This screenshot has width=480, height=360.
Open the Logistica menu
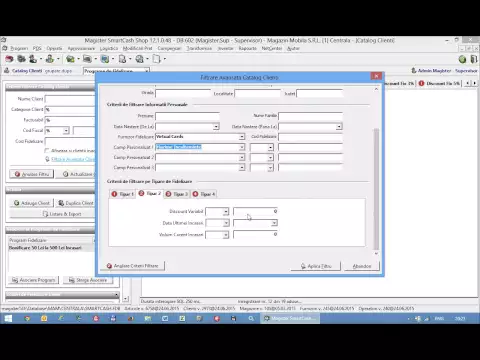pos(109,48)
